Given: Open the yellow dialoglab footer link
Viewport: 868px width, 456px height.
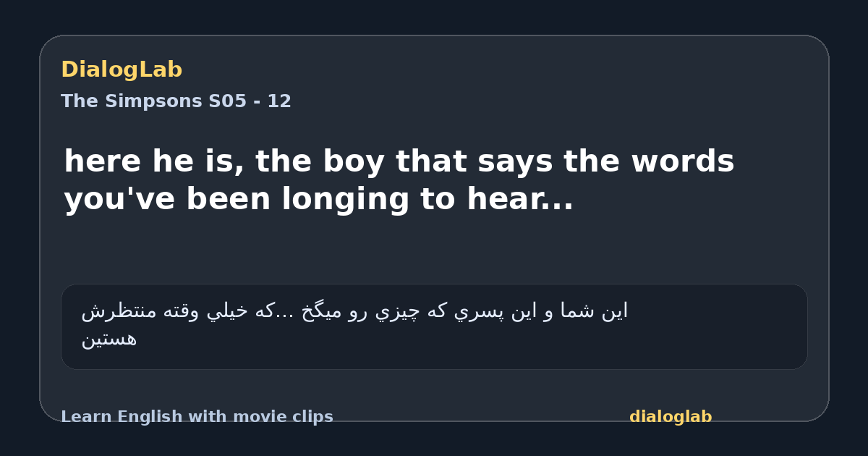Looking at the screenshot, I should 671,417.
